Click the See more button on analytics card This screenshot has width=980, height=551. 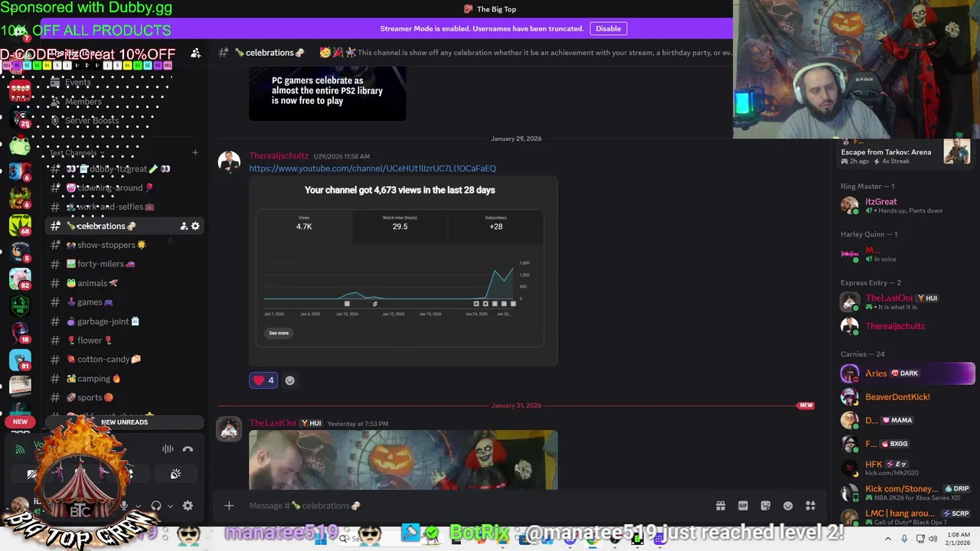279,333
